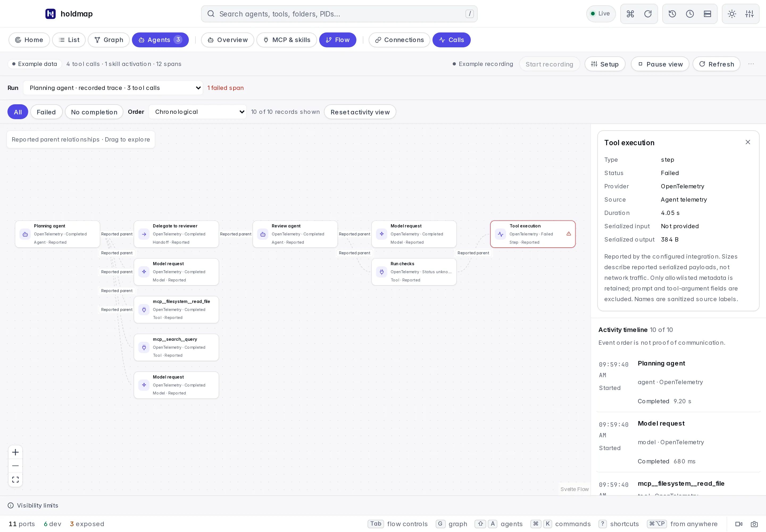Viewport: 766px width, 532px height.
Task: Select the Failed filter pill
Action: pyautogui.click(x=46, y=112)
